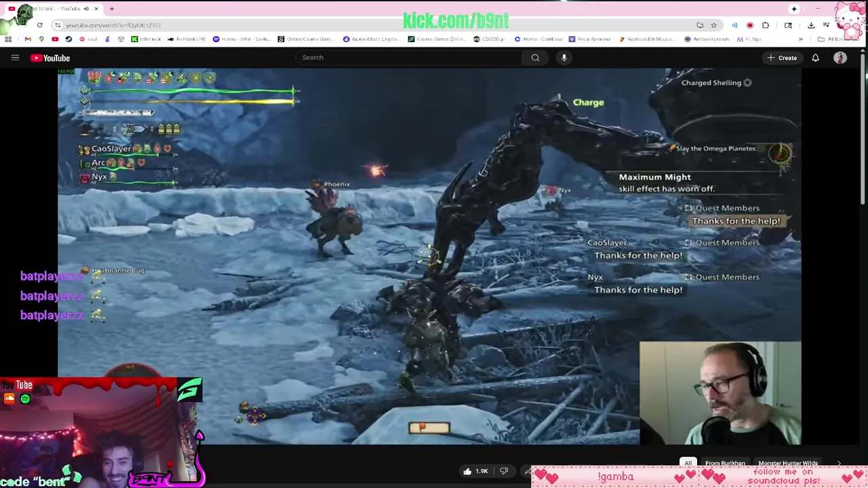Open the FL Tips bookmark
This screenshot has height=488, width=868.
(x=749, y=39)
